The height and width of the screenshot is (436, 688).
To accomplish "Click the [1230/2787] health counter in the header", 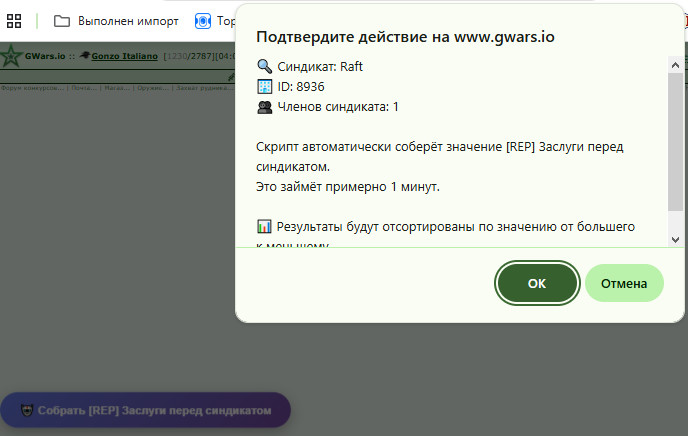I will (189, 56).
